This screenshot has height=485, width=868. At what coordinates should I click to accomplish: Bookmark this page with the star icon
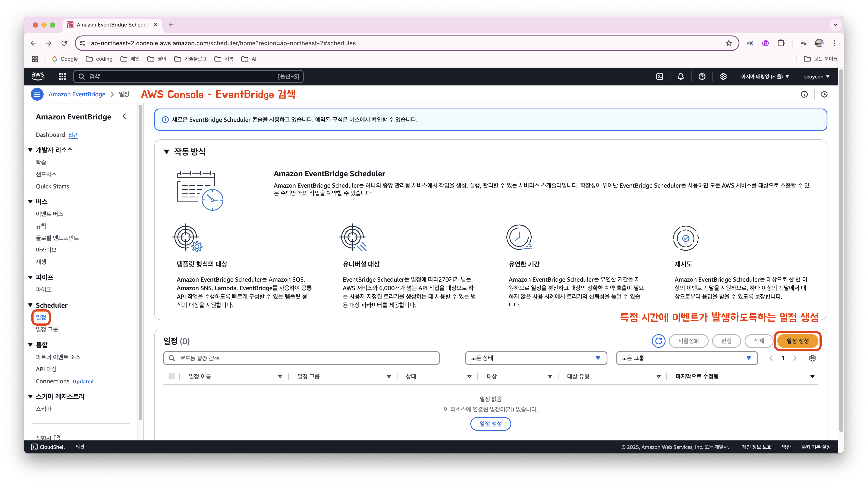pyautogui.click(x=729, y=43)
